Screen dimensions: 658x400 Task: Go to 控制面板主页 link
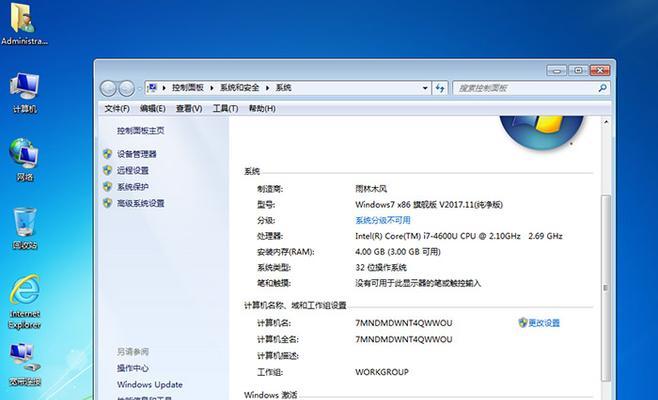tap(141, 131)
